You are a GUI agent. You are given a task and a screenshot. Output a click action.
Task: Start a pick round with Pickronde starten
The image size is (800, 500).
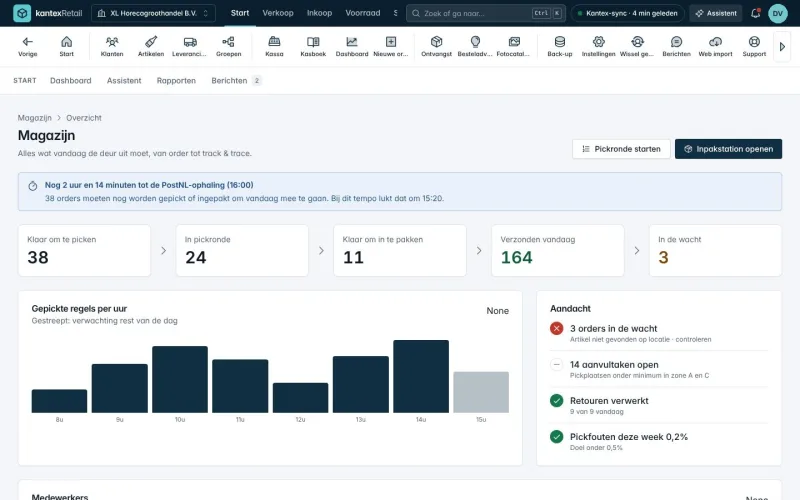click(x=621, y=149)
